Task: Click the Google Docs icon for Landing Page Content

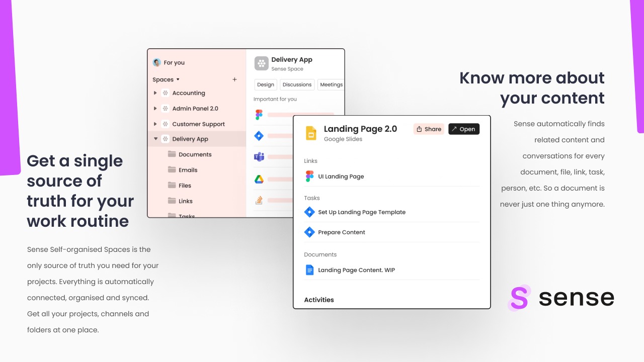Action: 309,270
